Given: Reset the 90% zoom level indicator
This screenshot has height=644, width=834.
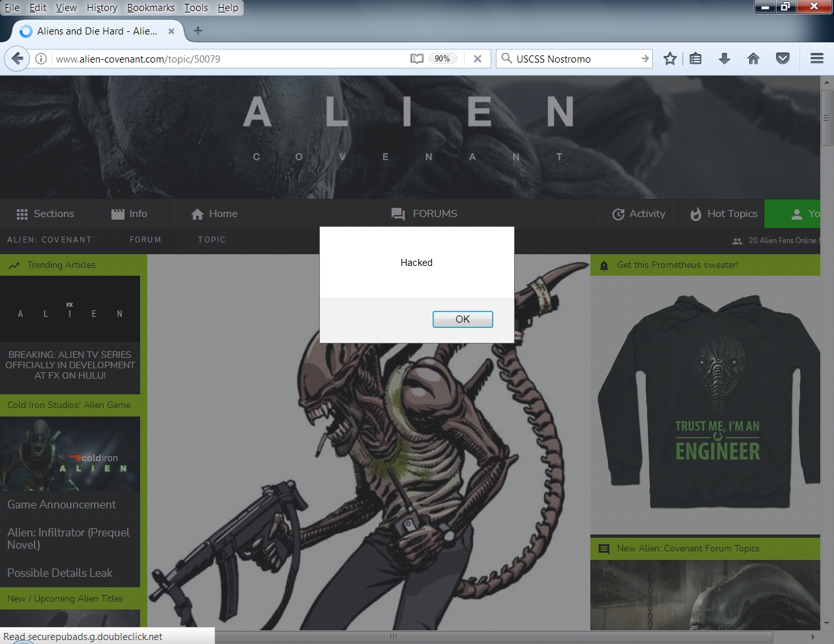Looking at the screenshot, I should coord(442,59).
